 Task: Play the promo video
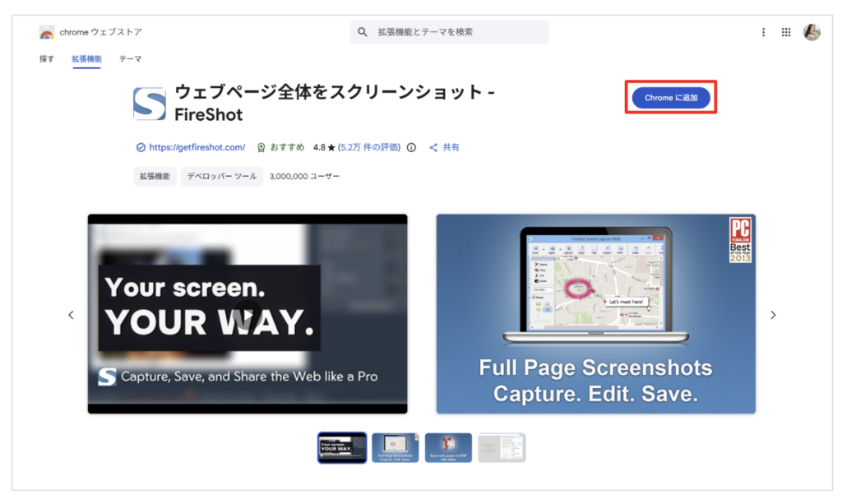247,314
